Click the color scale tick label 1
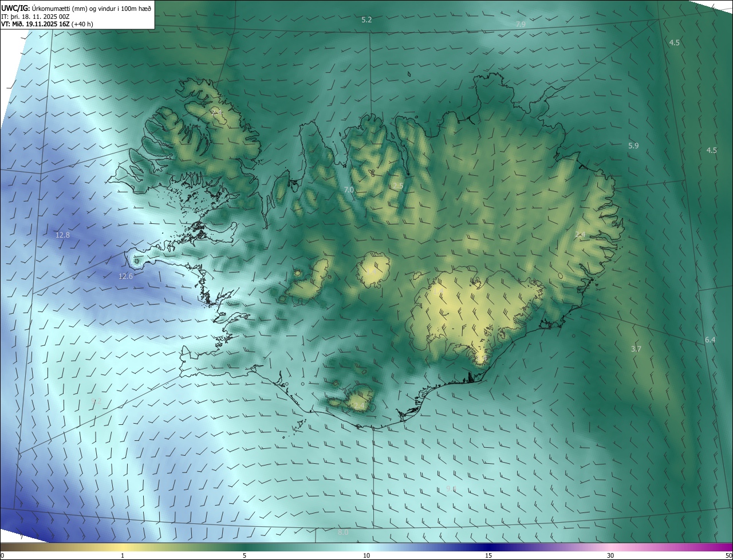733x560 pixels. (123, 556)
